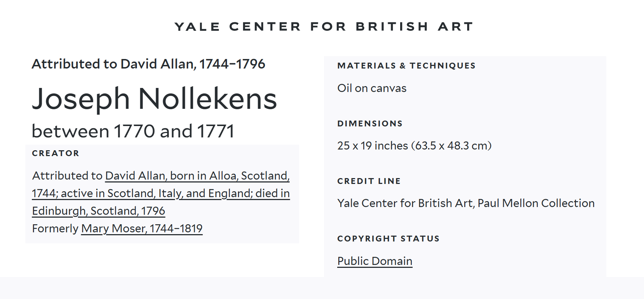The width and height of the screenshot is (644, 299).
Task: Open the Mary Moser, 1744–1819 link
Action: coord(142,229)
